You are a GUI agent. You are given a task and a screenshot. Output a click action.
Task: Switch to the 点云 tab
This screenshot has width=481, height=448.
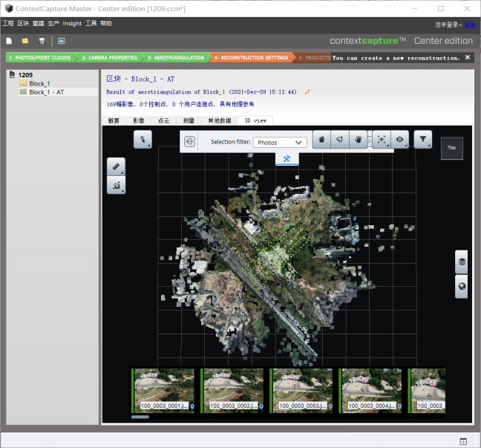point(163,120)
